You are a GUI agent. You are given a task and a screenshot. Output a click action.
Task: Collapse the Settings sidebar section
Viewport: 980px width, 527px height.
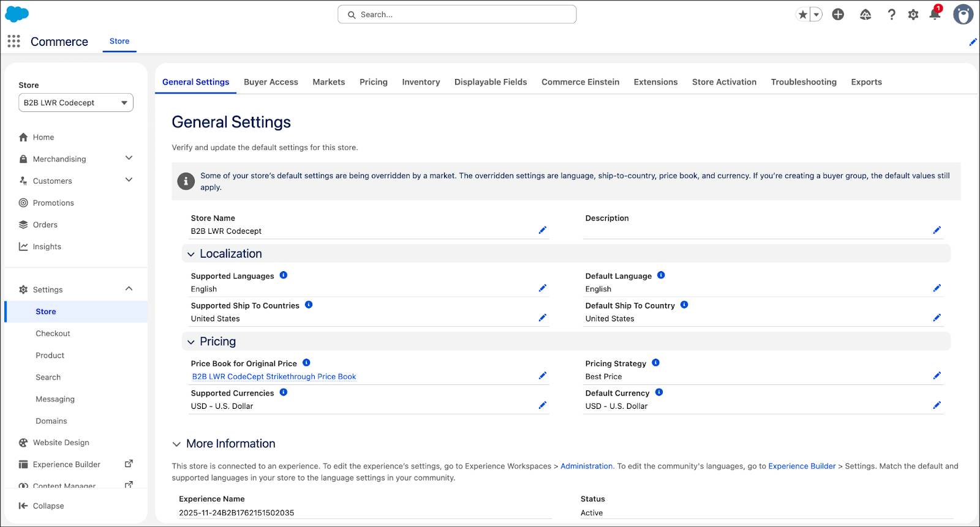click(129, 289)
